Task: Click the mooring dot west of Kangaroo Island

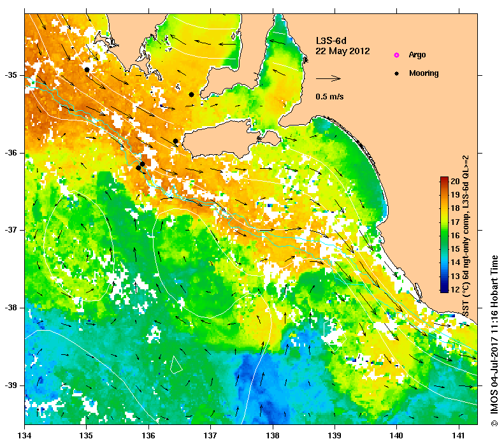Action: click(175, 141)
